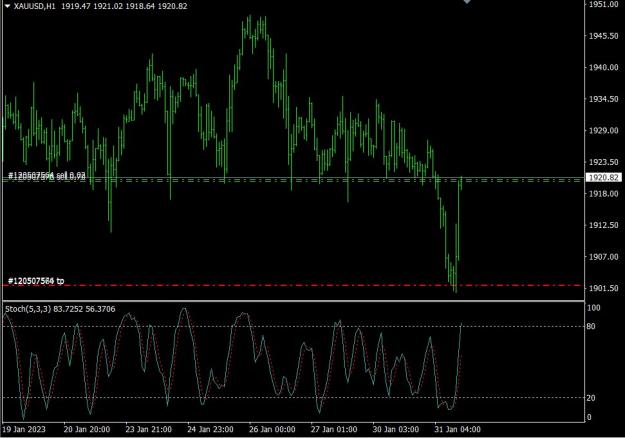Click the 24 Jan 23:00 time label
Viewport: 625px width, 438px height.
(x=210, y=430)
